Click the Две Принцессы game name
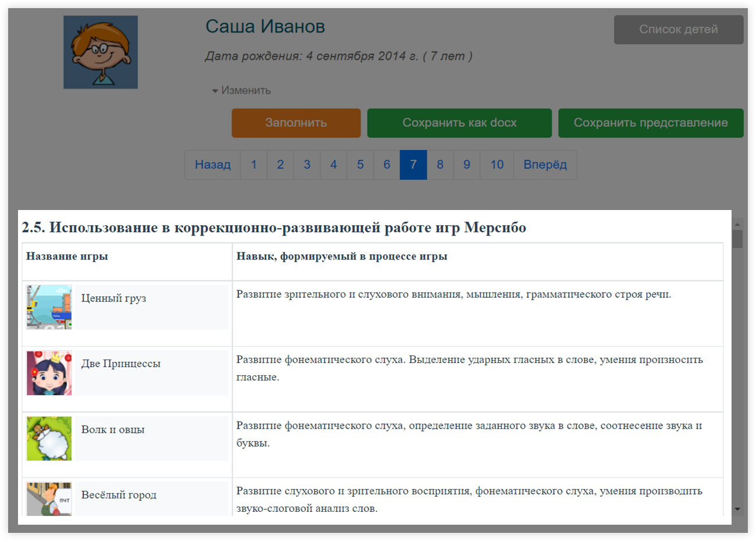The height and width of the screenshot is (541, 756). [x=120, y=364]
